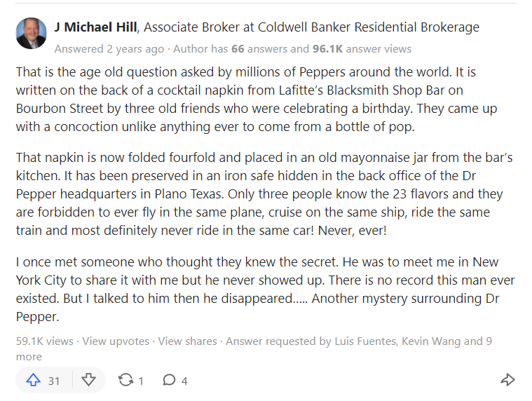Click the reshare circular arrows icon
The height and width of the screenshot is (401, 532).
point(125,380)
